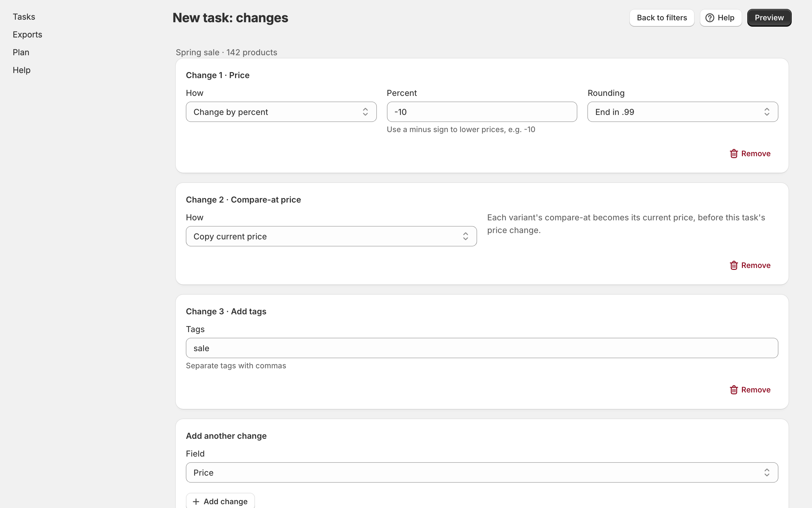Click the Change 3 · Add tags heading

(226, 311)
